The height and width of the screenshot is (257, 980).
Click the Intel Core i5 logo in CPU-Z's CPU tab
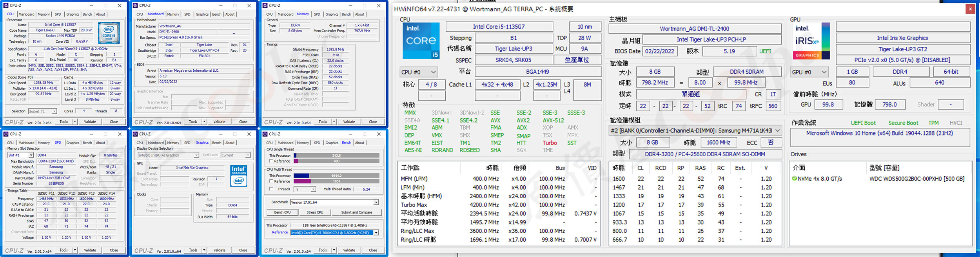pos(109,33)
